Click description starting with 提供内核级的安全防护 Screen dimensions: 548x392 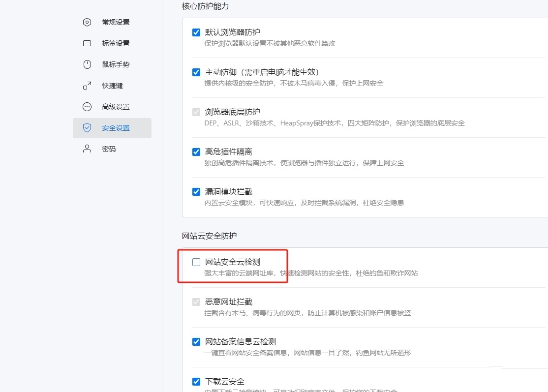tap(294, 83)
